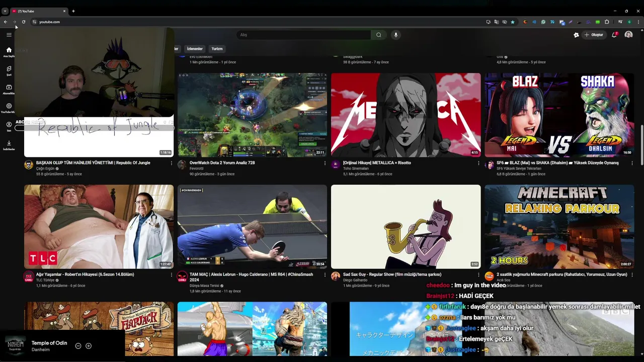Open a new browser tab with plus
Screen dimensions: 644x362
73,11
